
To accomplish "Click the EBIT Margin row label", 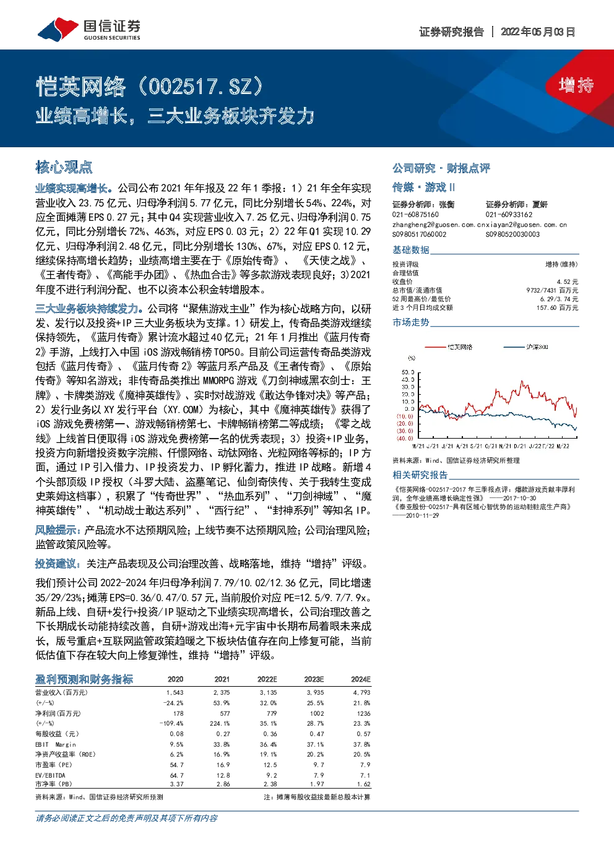I will click(56, 744).
